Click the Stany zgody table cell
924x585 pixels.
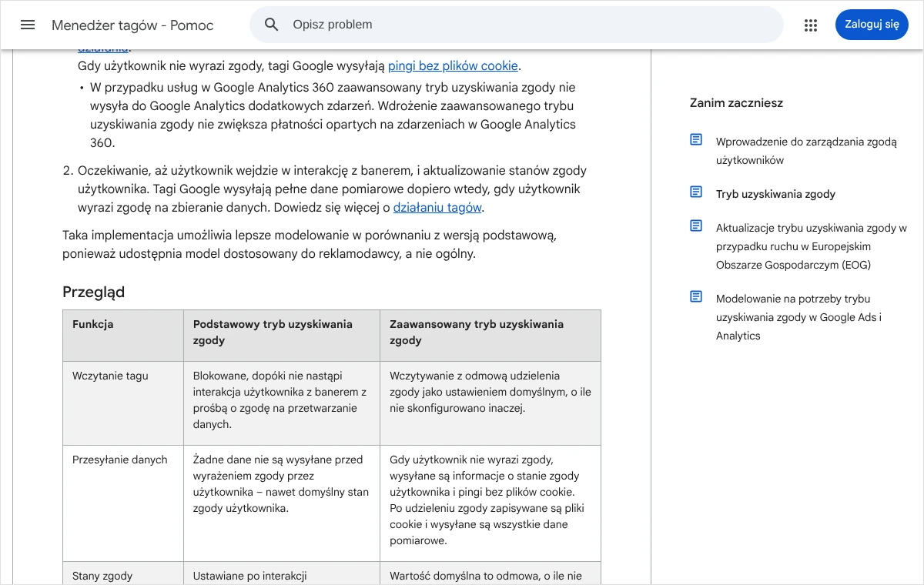point(123,573)
